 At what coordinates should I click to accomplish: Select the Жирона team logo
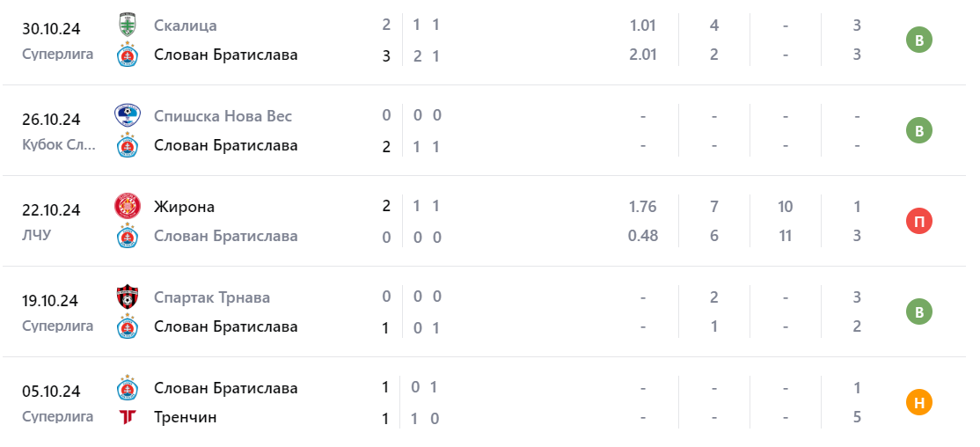tap(128, 207)
